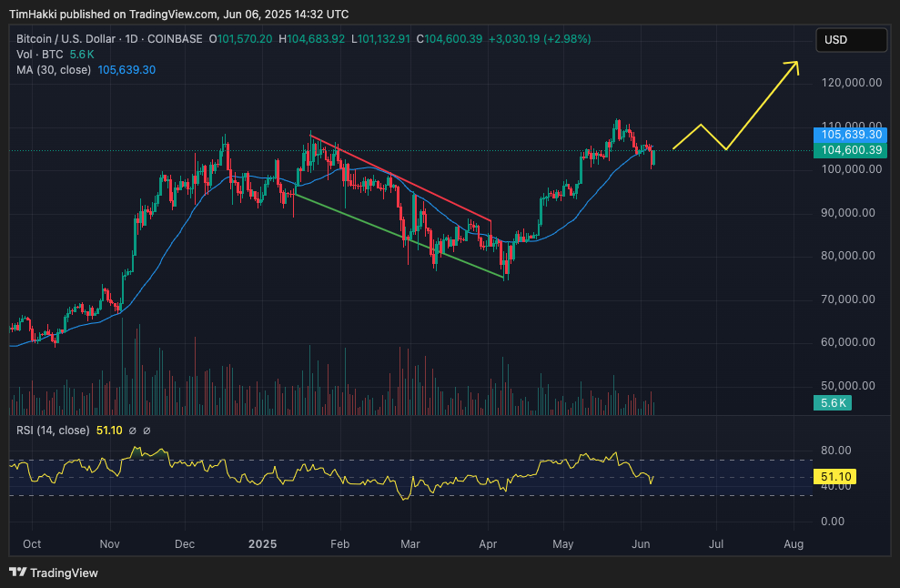
Task: Select the 2025 label on the time axis
Action: pyautogui.click(x=262, y=543)
